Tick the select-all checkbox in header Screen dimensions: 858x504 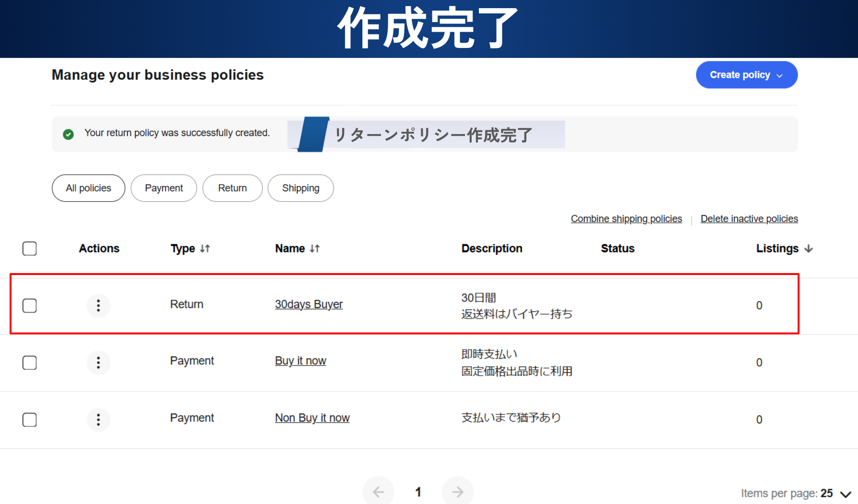[x=30, y=249]
